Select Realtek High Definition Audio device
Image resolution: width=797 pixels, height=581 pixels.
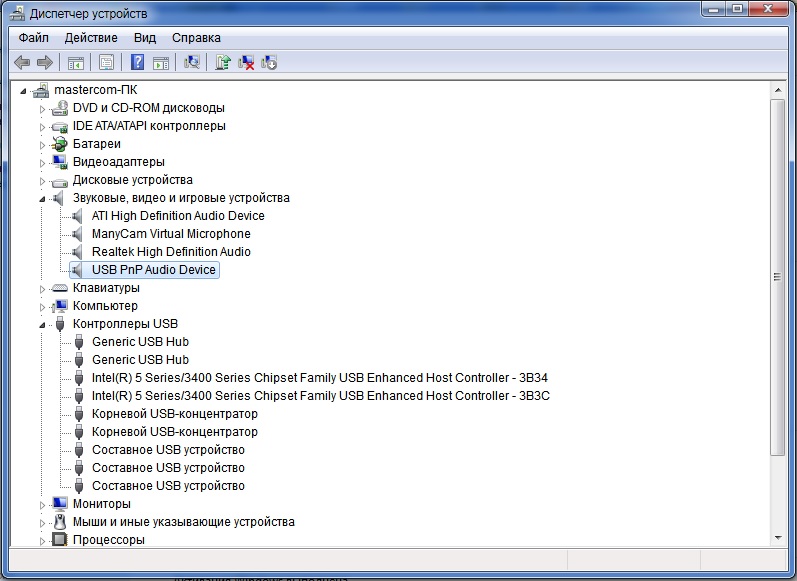click(171, 252)
